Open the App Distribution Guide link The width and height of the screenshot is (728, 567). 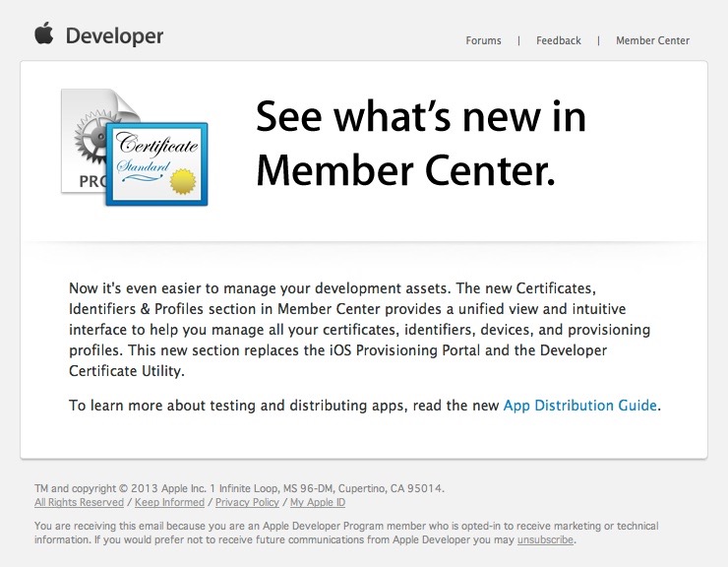(579, 406)
